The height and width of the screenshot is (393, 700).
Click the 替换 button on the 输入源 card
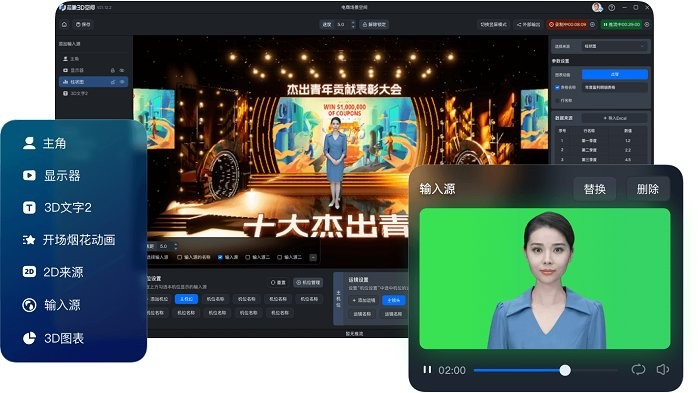point(595,189)
